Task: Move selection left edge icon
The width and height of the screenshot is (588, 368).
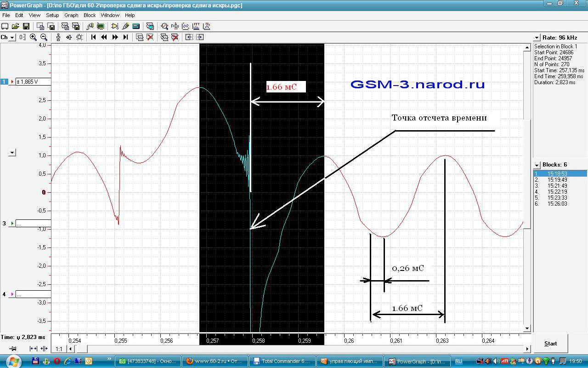Action: click(x=189, y=37)
